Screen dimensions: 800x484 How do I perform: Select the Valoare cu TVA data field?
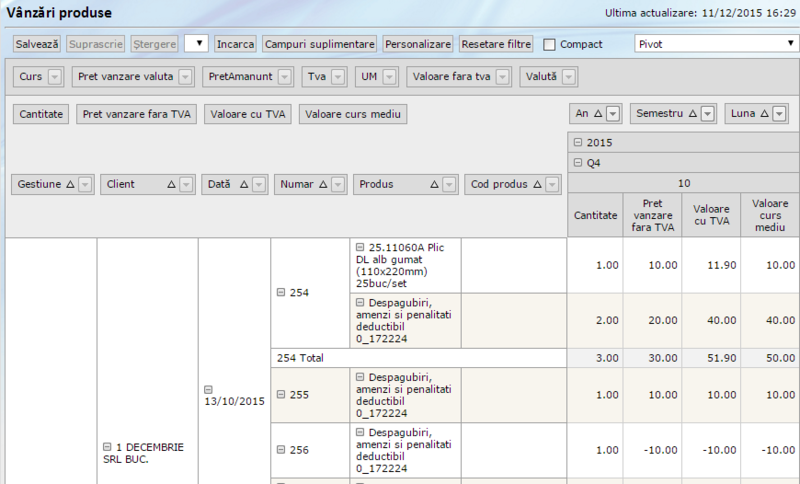247,114
